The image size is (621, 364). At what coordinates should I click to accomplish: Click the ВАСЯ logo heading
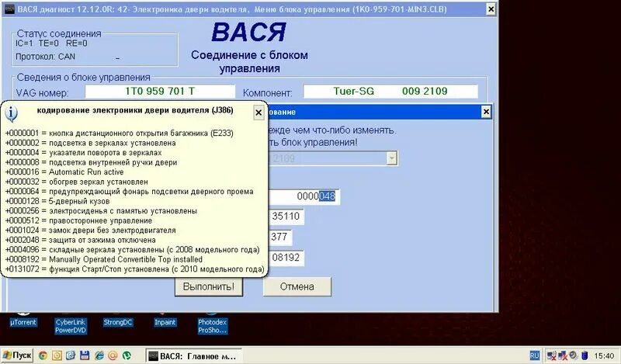(248, 32)
